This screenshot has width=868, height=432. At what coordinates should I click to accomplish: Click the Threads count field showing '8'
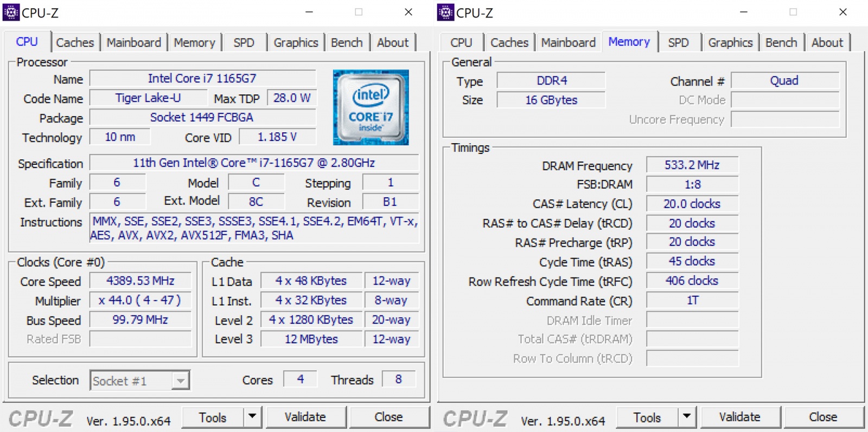pyautogui.click(x=399, y=379)
